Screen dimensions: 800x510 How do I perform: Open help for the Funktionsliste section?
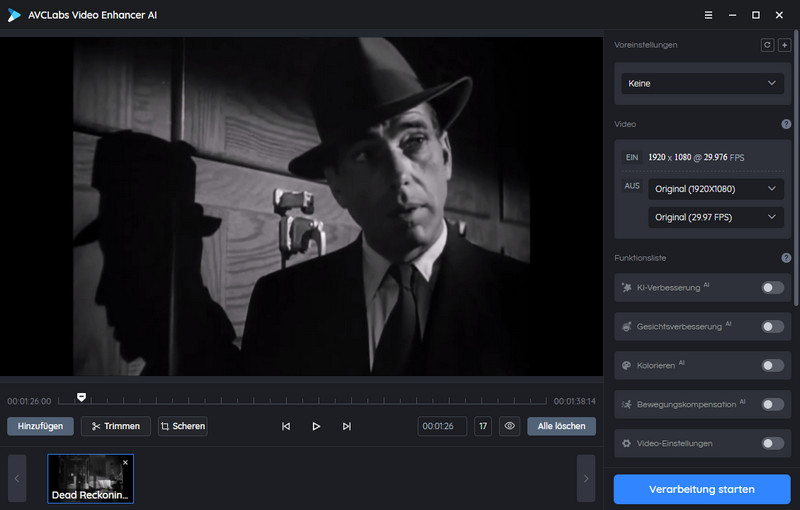(x=786, y=258)
